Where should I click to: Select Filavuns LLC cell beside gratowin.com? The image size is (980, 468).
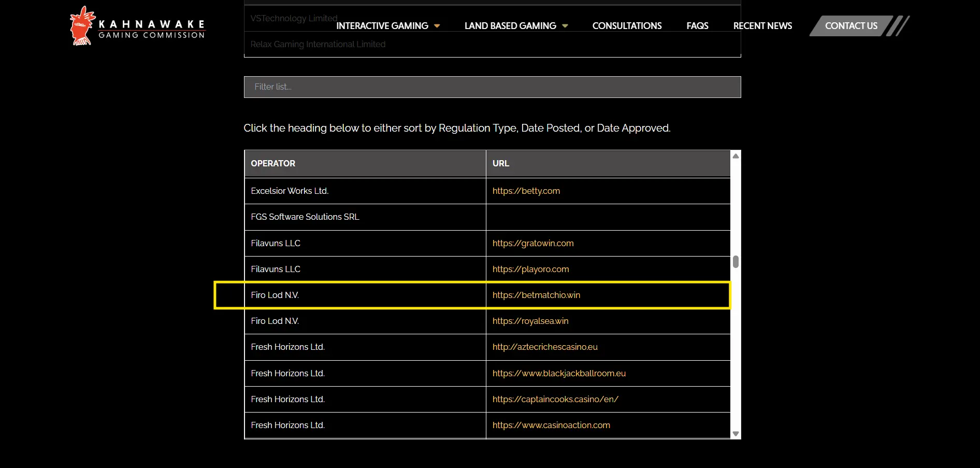[x=365, y=243]
